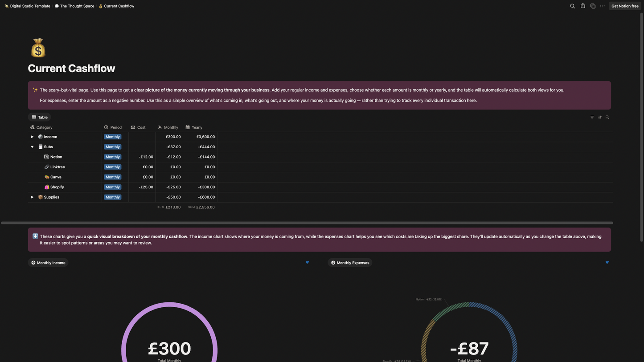Expand the Income row
This screenshot has width=644, height=362.
(x=32, y=137)
